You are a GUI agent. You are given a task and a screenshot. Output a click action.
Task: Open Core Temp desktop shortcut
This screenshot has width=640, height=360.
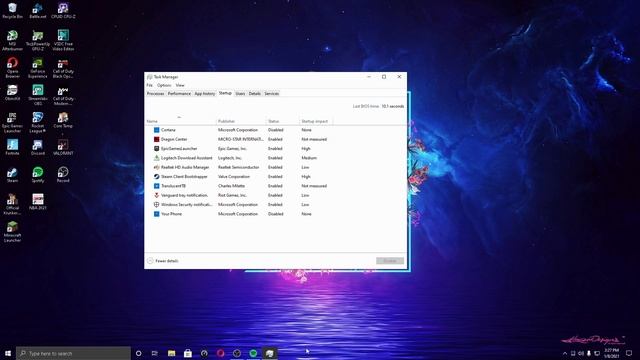point(63,120)
